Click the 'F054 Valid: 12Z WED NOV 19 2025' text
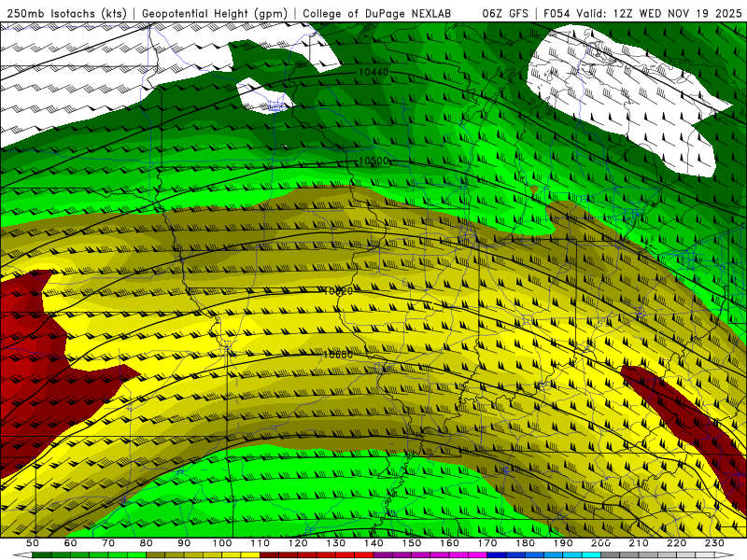The image size is (747, 560). click(642, 13)
